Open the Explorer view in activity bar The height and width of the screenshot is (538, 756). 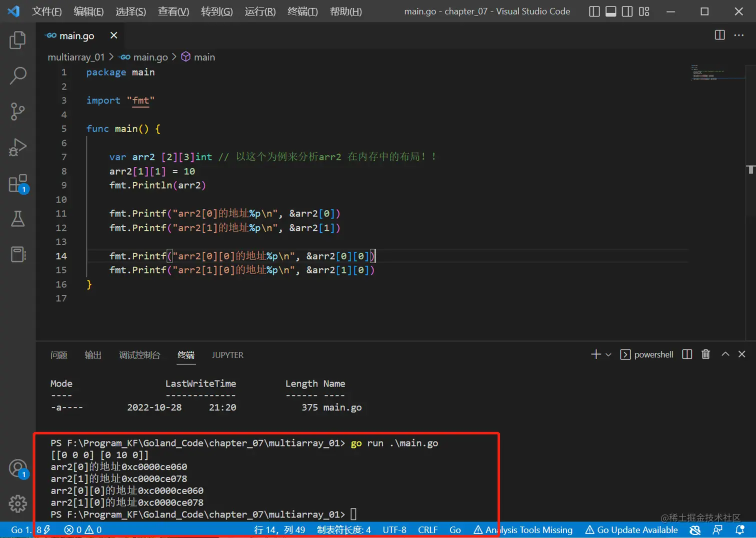click(17, 40)
